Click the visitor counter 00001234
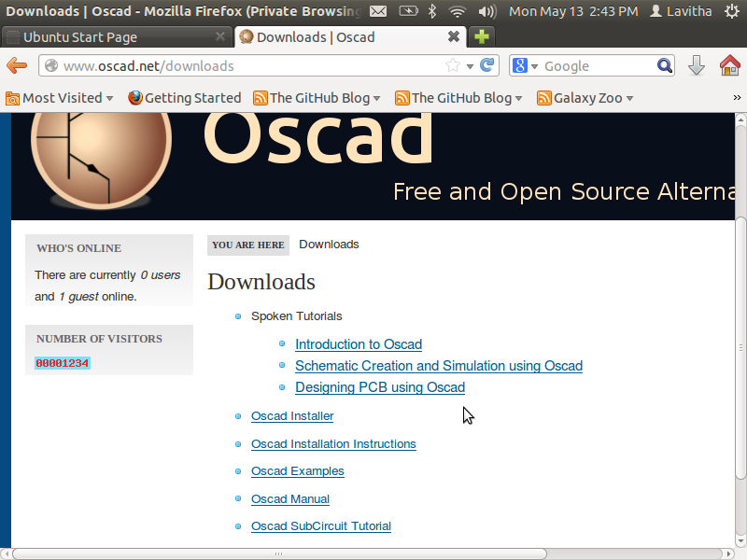 [x=63, y=363]
